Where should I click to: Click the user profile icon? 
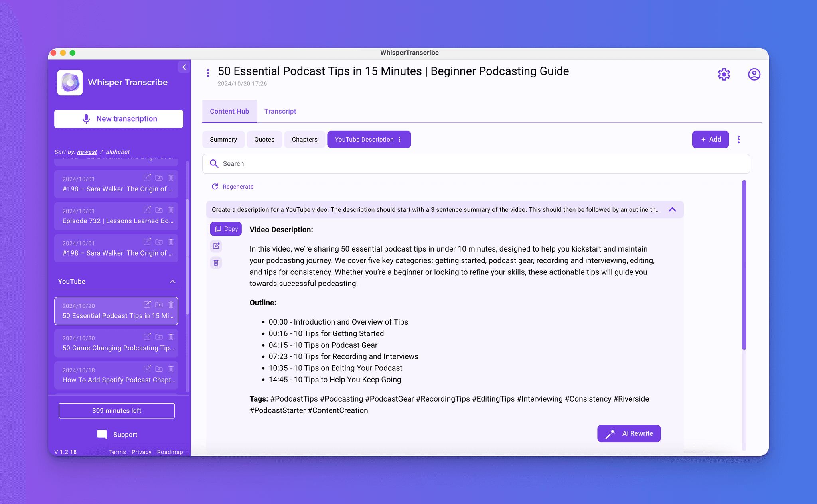(754, 74)
